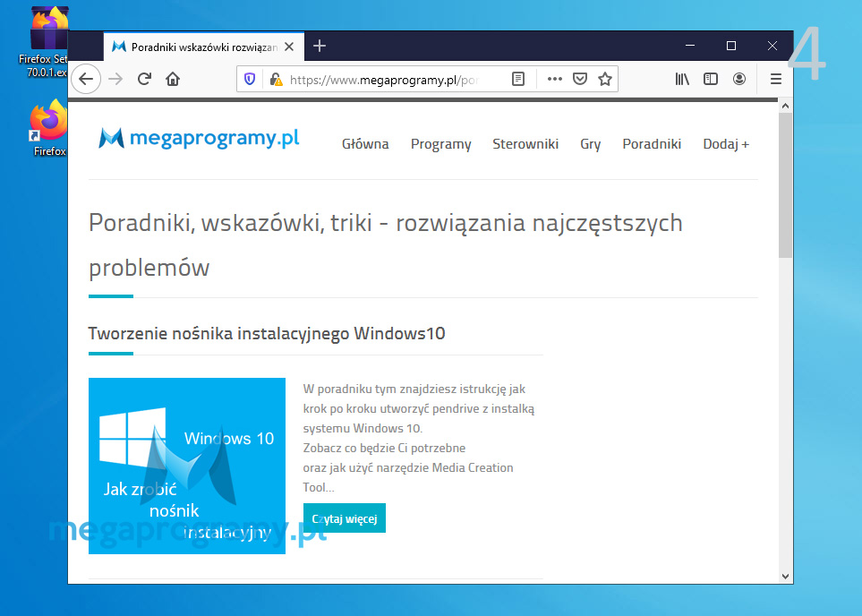Open the Tworzenie nośnika instalacyjnego Windows10 article
Image resolution: width=862 pixels, height=616 pixels.
(267, 333)
